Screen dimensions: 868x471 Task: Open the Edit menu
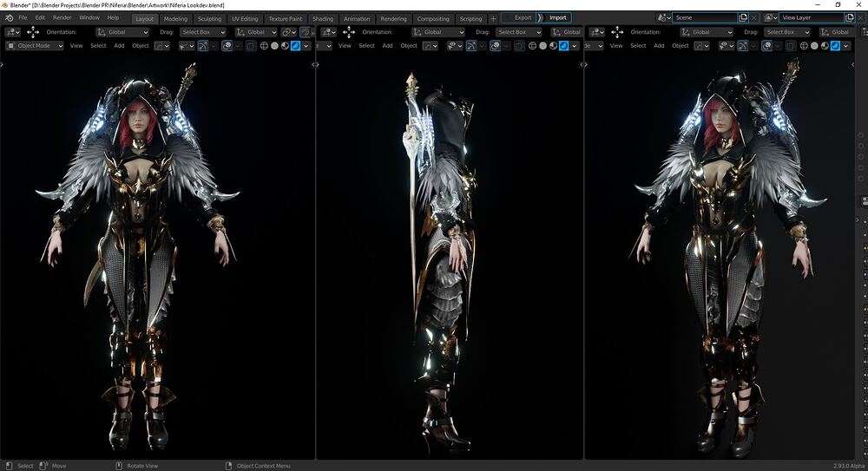coord(40,17)
